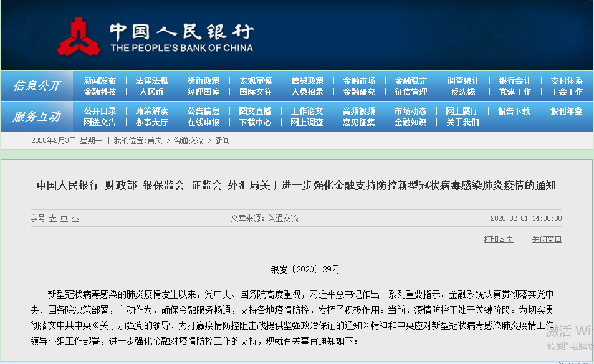Viewport: 594px width, 364px height.
Task: Click the 服务互动 section header
Action: [x=37, y=117]
